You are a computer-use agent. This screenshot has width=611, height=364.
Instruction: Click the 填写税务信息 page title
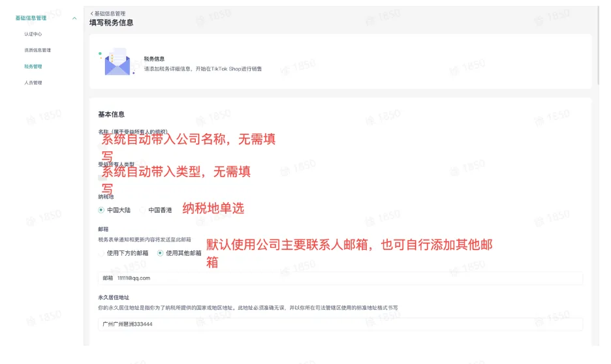112,23
